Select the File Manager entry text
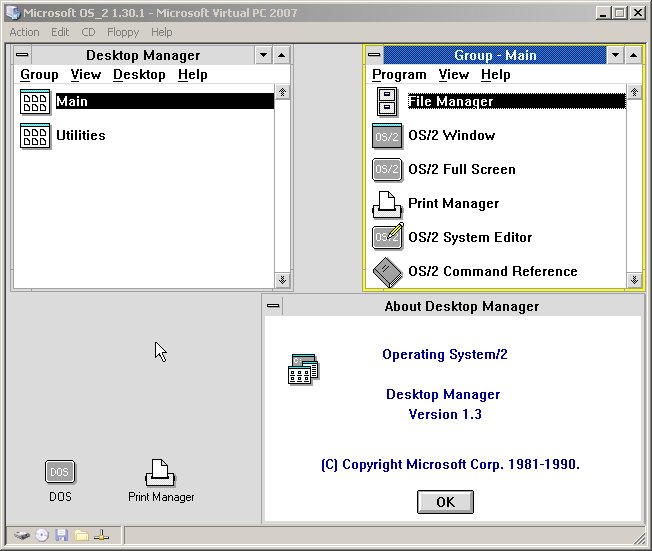Screen dimensions: 652x551 click(x=451, y=101)
